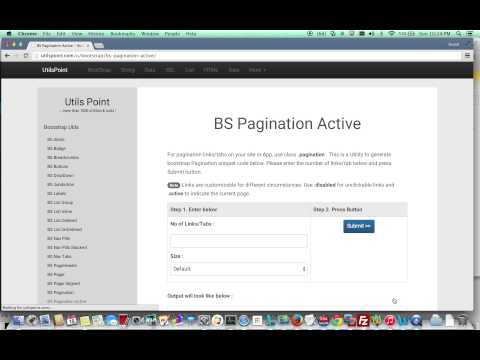Open the History menu

96,34
